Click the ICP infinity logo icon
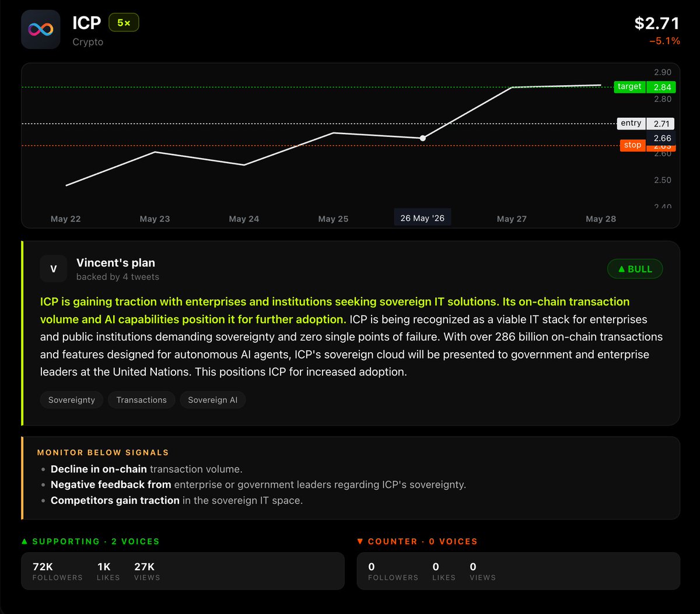Image resolution: width=700 pixels, height=614 pixels. (41, 29)
